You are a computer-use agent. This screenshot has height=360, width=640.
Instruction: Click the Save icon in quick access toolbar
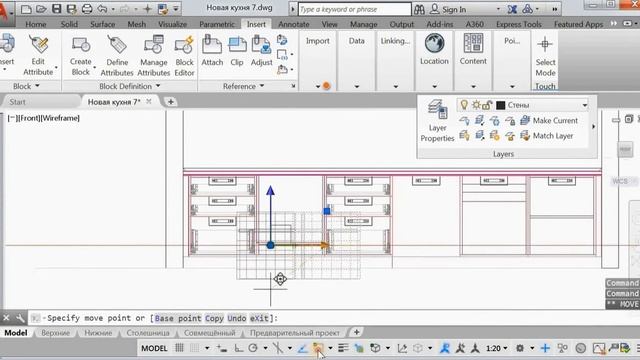pyautogui.click(x=56, y=9)
